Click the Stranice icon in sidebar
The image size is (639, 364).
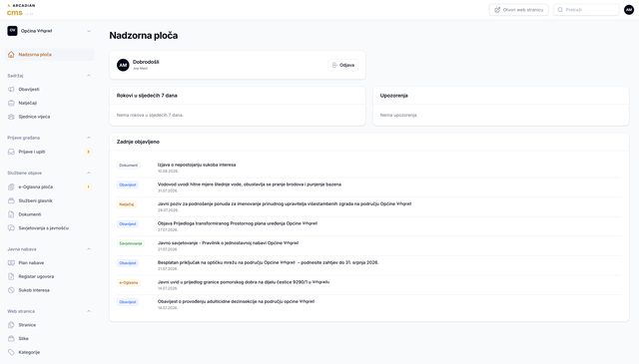pyautogui.click(x=11, y=325)
